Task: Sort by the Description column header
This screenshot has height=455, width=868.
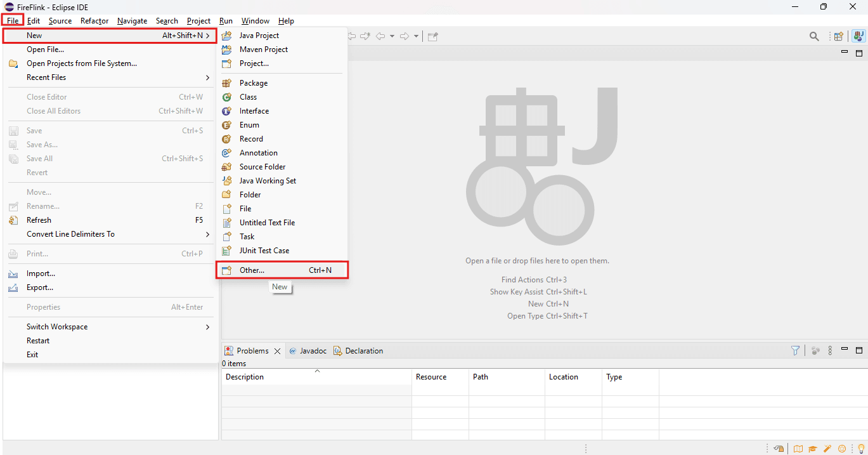Action: tap(317, 377)
